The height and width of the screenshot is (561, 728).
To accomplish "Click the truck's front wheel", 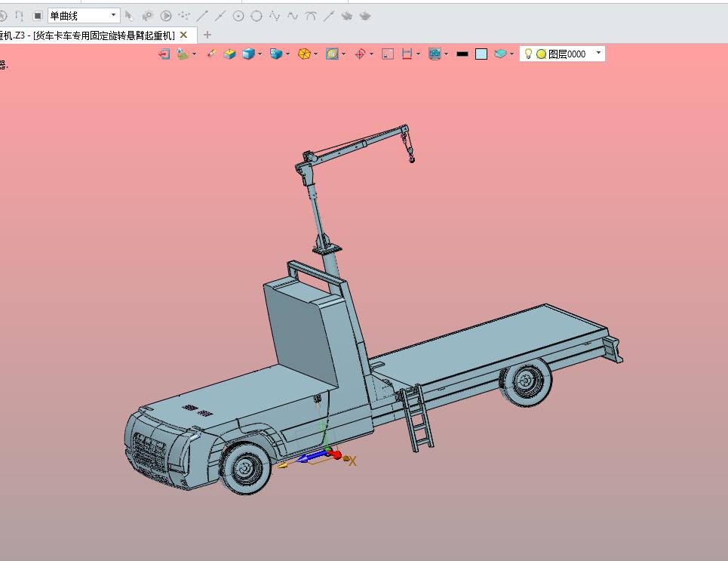I will coord(245,468).
